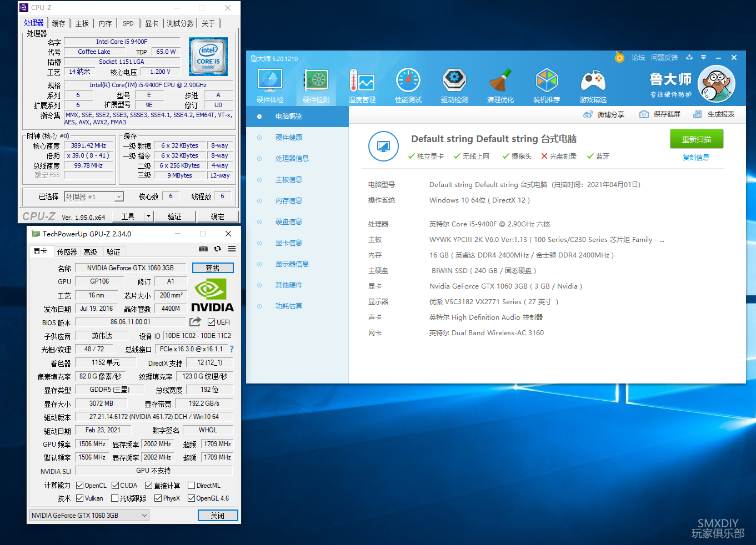Open 清理优化 cleanup broom tool
Screen dimensions: 756x545
tap(500, 86)
